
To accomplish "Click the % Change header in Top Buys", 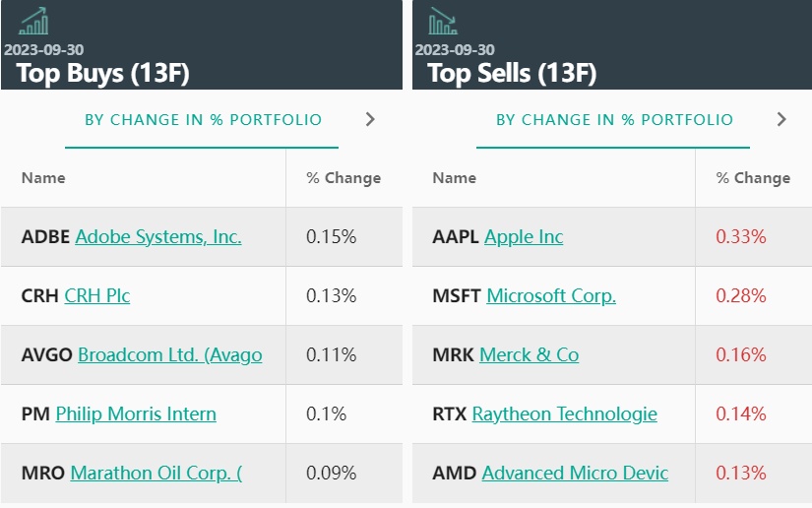I will (x=344, y=178).
